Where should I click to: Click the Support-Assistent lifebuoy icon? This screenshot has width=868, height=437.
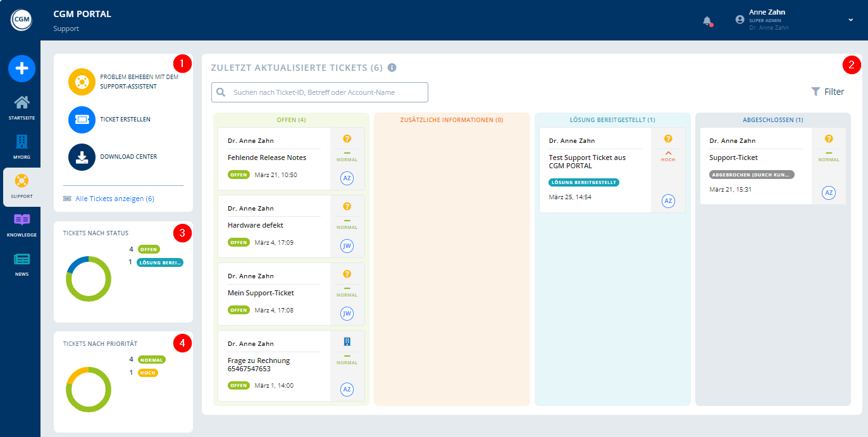82,82
